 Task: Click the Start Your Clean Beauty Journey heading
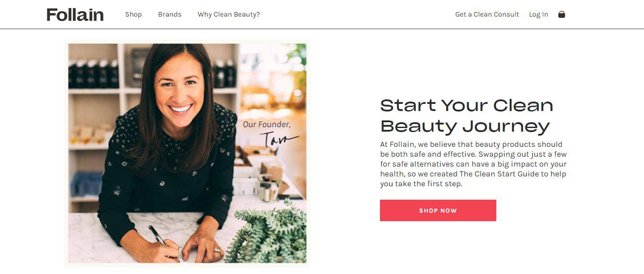click(x=466, y=116)
